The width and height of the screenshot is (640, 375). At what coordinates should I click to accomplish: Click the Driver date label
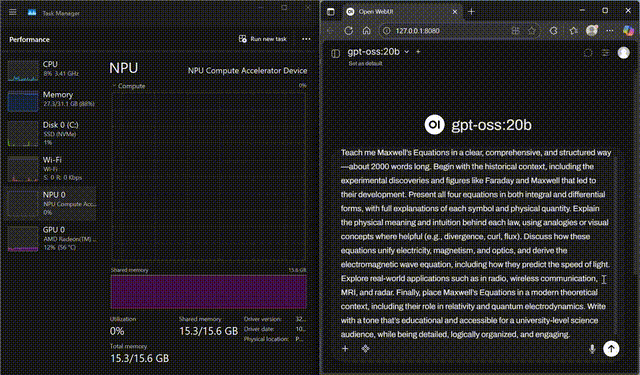click(x=259, y=329)
